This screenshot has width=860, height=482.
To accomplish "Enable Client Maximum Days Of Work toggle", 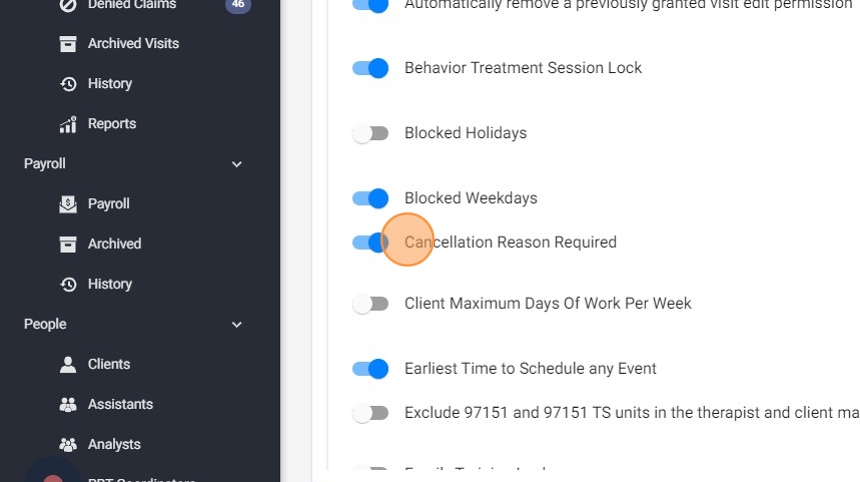I will tap(370, 303).
